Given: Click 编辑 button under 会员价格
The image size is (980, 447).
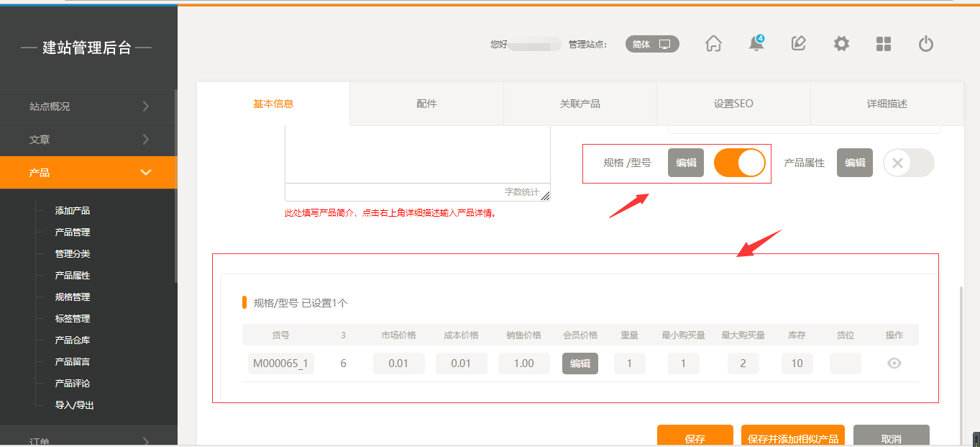Looking at the screenshot, I should (580, 364).
